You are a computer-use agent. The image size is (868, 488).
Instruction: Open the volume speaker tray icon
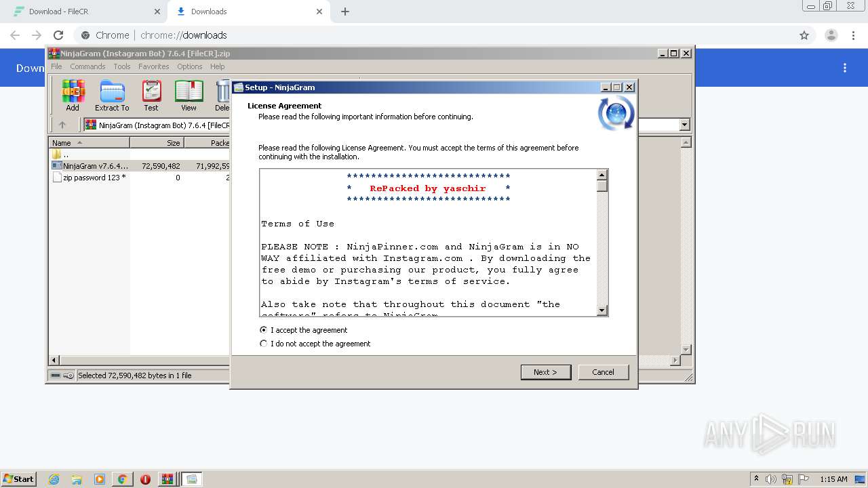[x=771, y=479]
